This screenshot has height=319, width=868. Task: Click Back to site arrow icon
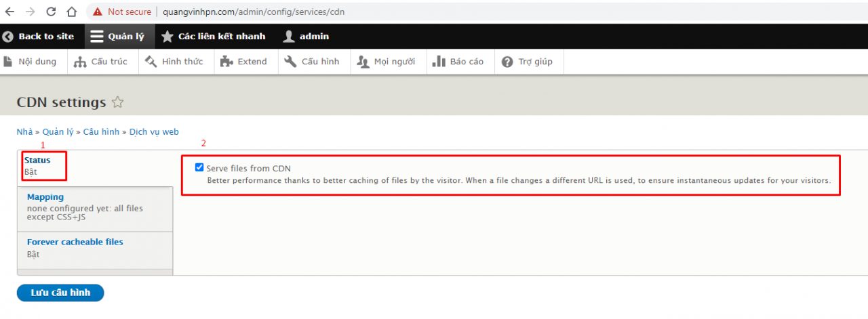8,37
